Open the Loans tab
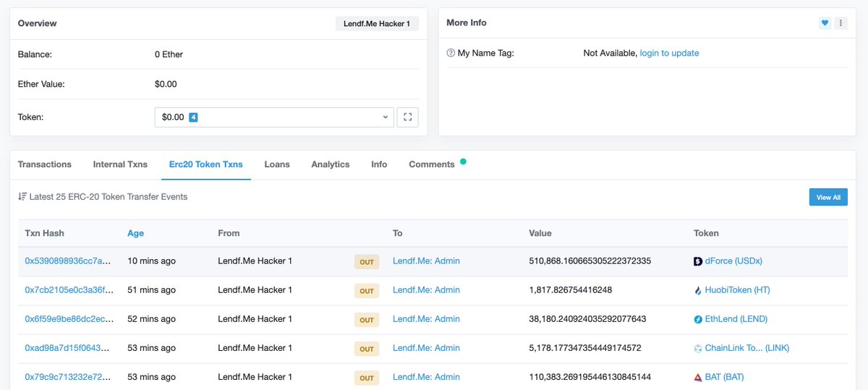Screen dimensions: 868x390 tap(277, 164)
